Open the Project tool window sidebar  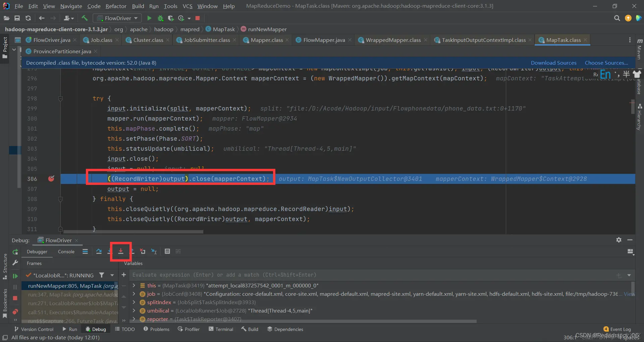[x=5, y=48]
